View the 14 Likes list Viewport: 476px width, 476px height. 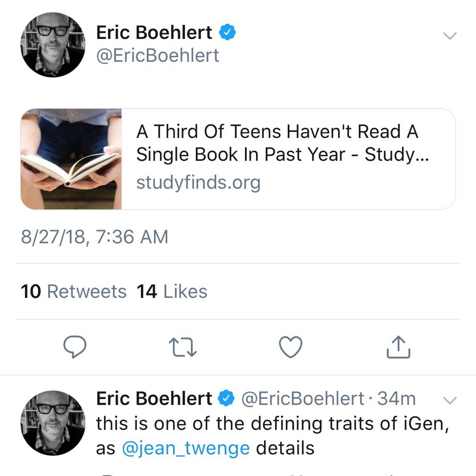pyautogui.click(x=172, y=291)
